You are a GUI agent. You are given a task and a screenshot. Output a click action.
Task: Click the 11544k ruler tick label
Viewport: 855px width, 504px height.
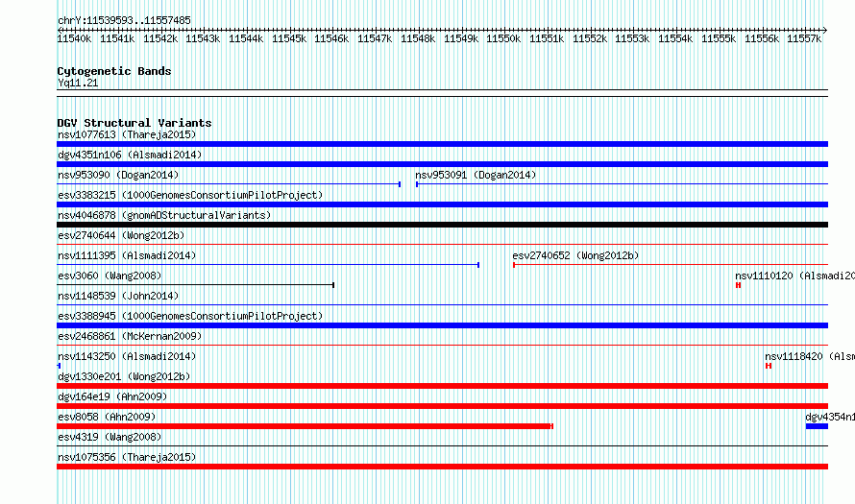point(246,38)
